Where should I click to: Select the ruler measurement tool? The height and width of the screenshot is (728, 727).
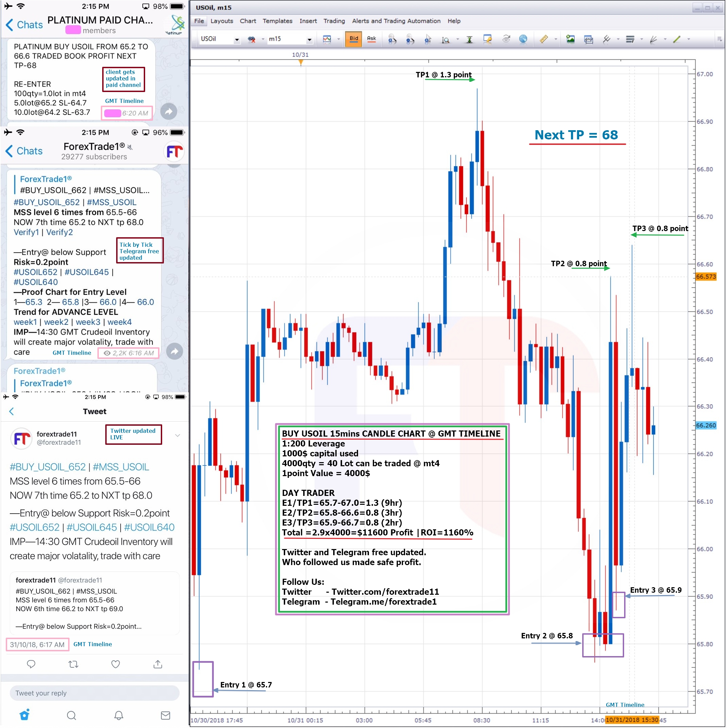(544, 39)
